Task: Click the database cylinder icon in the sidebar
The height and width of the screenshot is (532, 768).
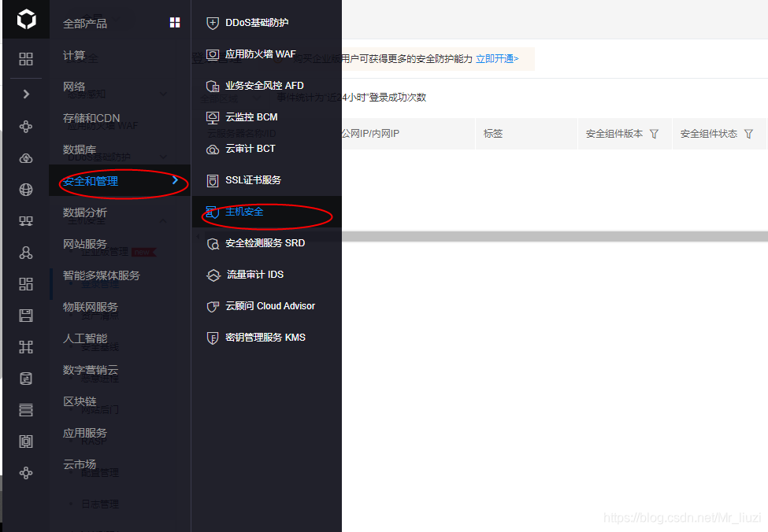Action: (26, 379)
